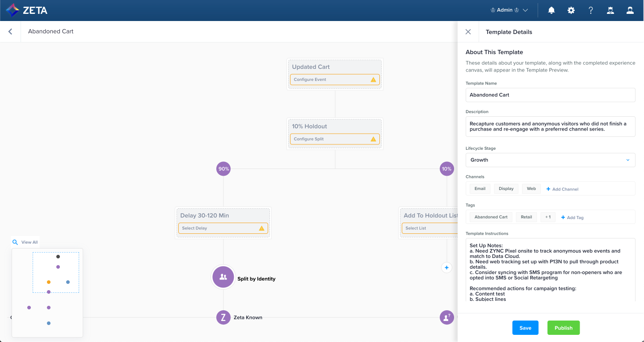Click the Add Channel link
Image resolution: width=644 pixels, height=342 pixels.
[x=562, y=189]
